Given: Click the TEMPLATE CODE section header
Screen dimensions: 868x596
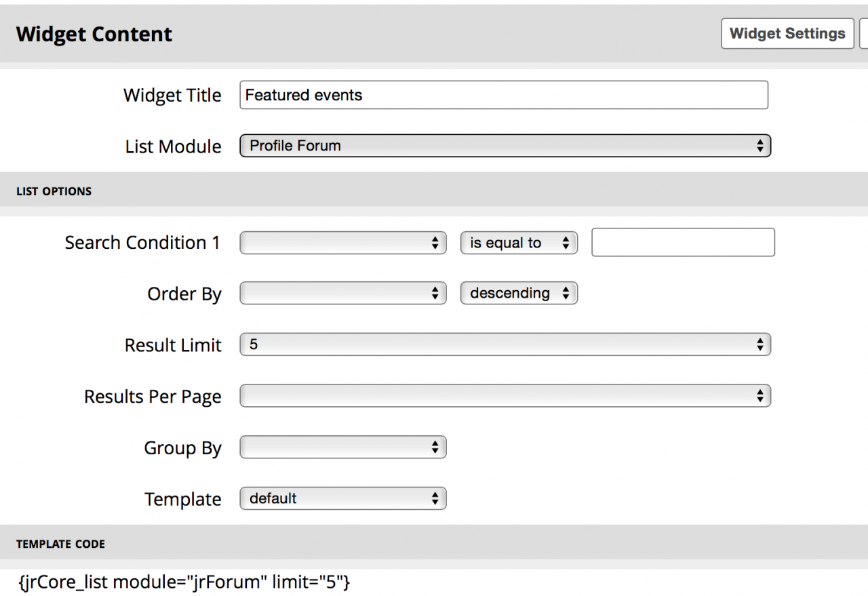Looking at the screenshot, I should [60, 544].
